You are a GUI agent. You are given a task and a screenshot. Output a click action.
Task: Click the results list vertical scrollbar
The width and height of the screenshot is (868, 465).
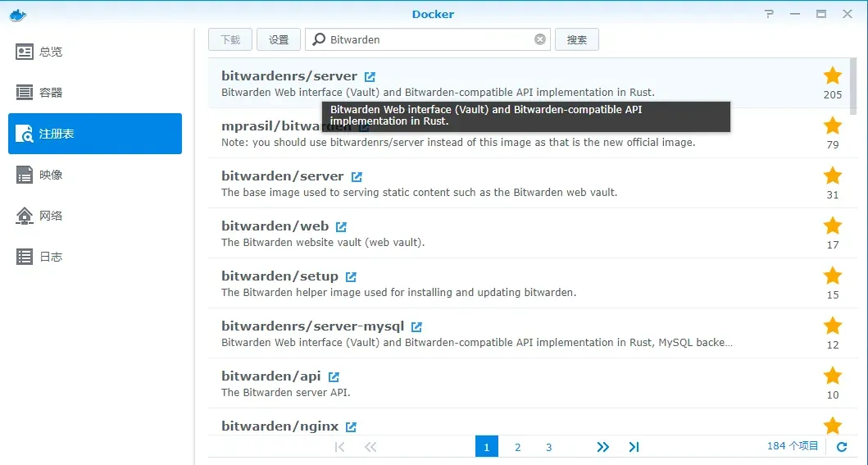(853, 86)
